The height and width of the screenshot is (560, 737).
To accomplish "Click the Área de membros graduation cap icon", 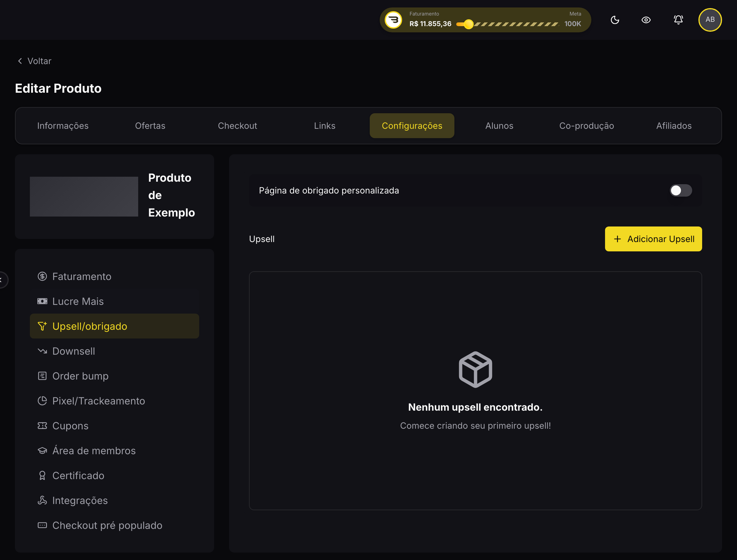I will point(42,451).
